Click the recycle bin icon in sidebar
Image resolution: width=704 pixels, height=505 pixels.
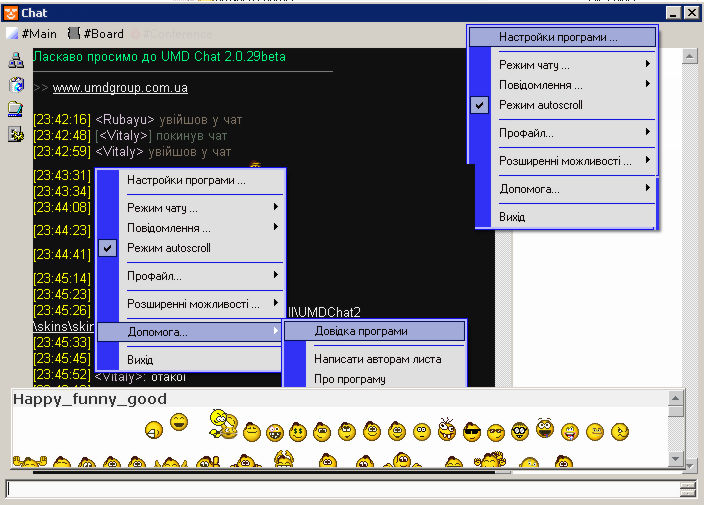coord(15,85)
